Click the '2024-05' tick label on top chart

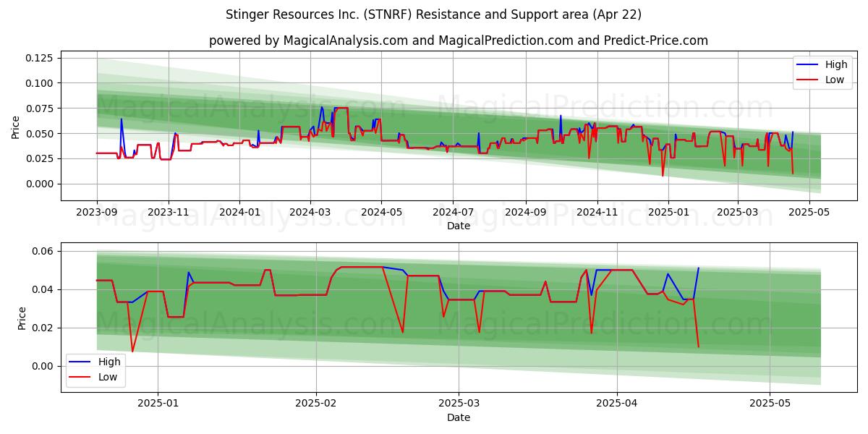(381, 212)
